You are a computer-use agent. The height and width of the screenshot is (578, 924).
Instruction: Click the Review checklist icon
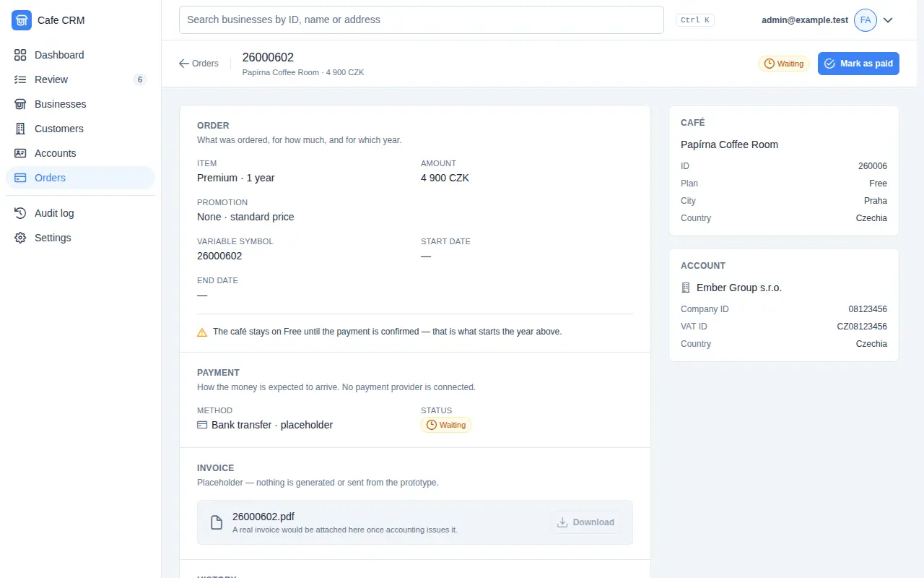[x=20, y=79]
